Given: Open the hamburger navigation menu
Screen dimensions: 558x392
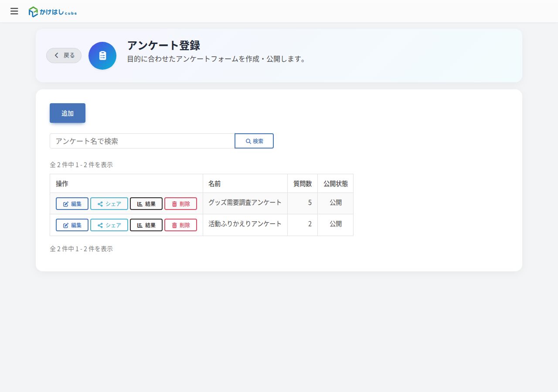Looking at the screenshot, I should tap(14, 11).
